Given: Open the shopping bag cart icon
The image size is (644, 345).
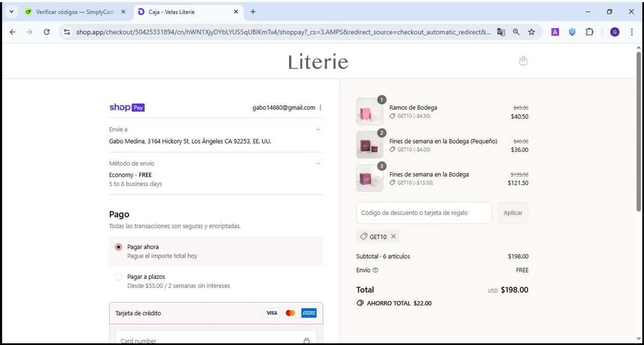Looking at the screenshot, I should coord(523,61).
